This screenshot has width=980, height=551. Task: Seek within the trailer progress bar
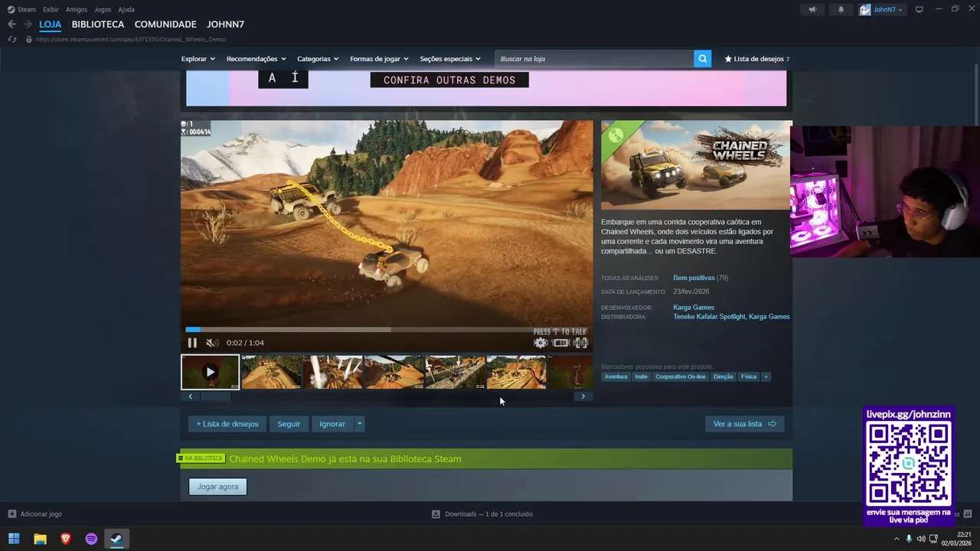387,330
